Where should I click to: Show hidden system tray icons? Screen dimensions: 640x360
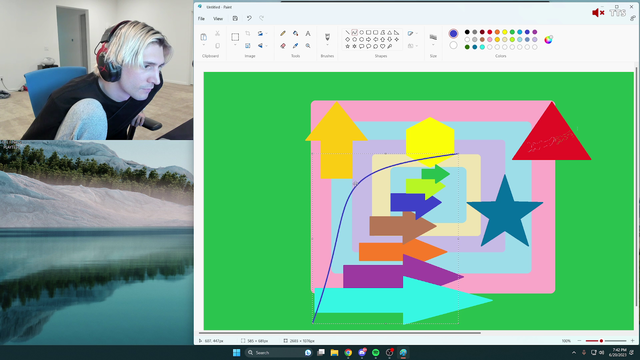tap(574, 353)
